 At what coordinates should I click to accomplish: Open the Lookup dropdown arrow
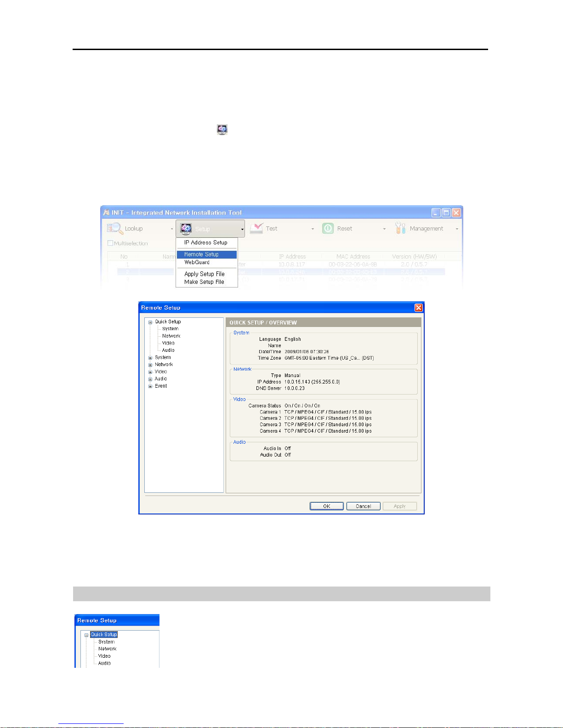tap(172, 229)
